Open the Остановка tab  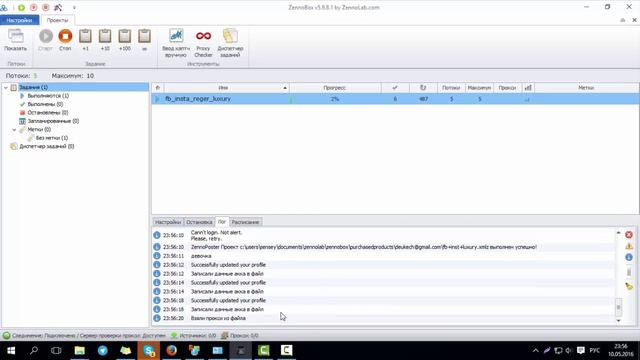tap(199, 222)
